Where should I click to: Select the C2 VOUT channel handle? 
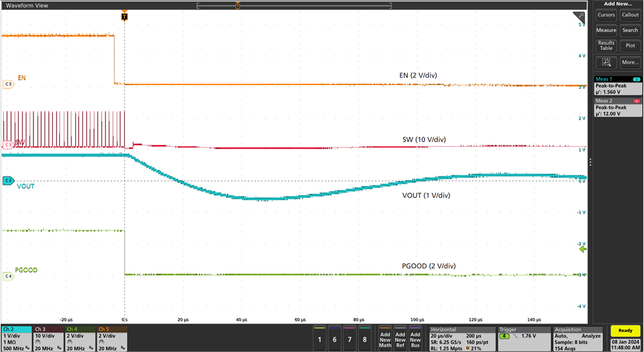8,181
